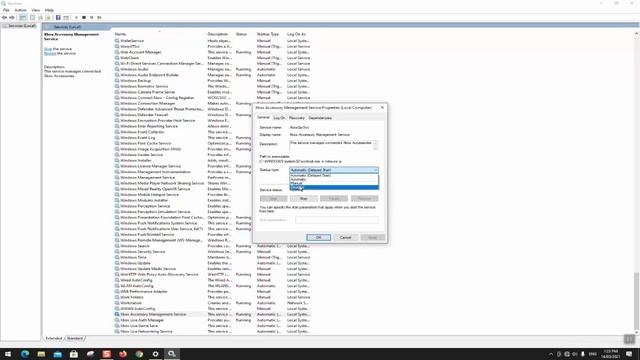Click the Settings gear taskbar icon

156,354
